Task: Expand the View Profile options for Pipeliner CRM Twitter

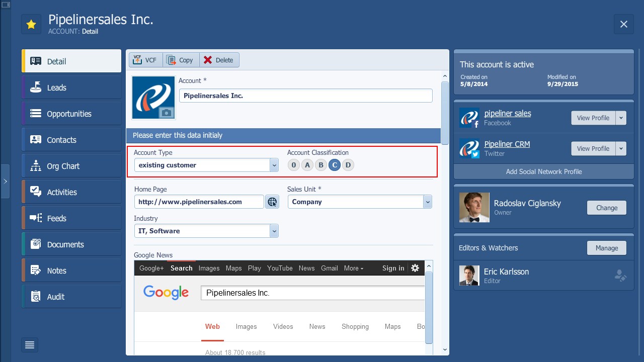Action: click(x=621, y=148)
